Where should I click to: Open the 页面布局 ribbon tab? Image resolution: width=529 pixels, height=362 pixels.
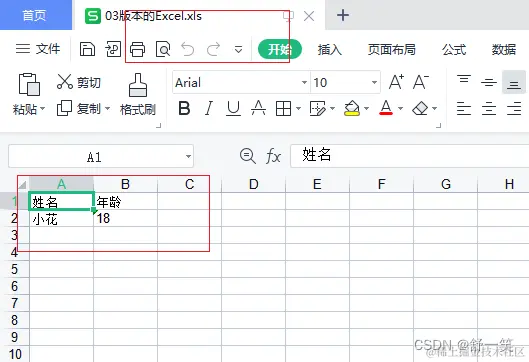pos(391,50)
